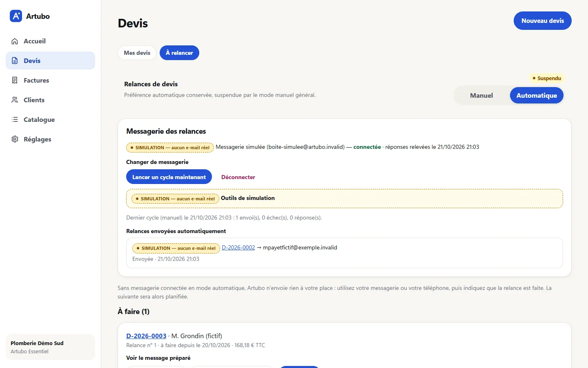Click the 'Relances de devis' title
Image resolution: width=588 pixels, height=368 pixels.
click(151, 84)
